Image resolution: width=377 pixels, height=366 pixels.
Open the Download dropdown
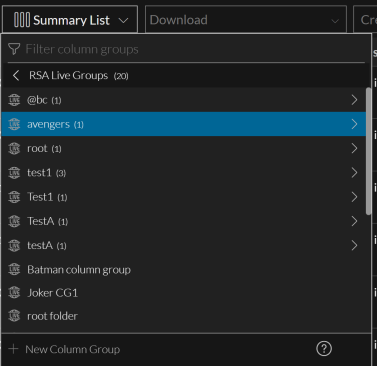(x=246, y=20)
